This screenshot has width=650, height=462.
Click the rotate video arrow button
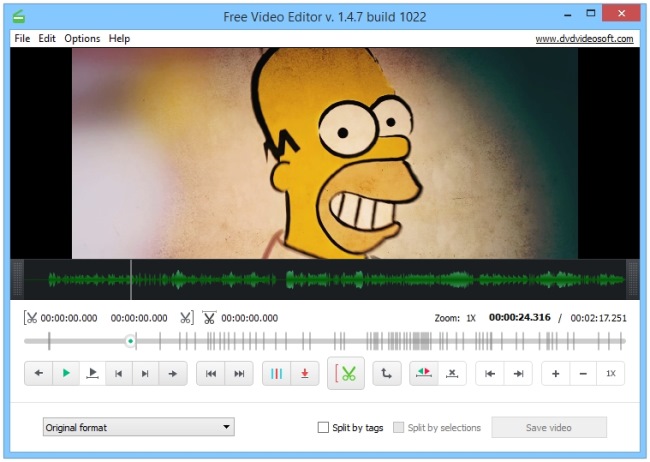coord(387,373)
